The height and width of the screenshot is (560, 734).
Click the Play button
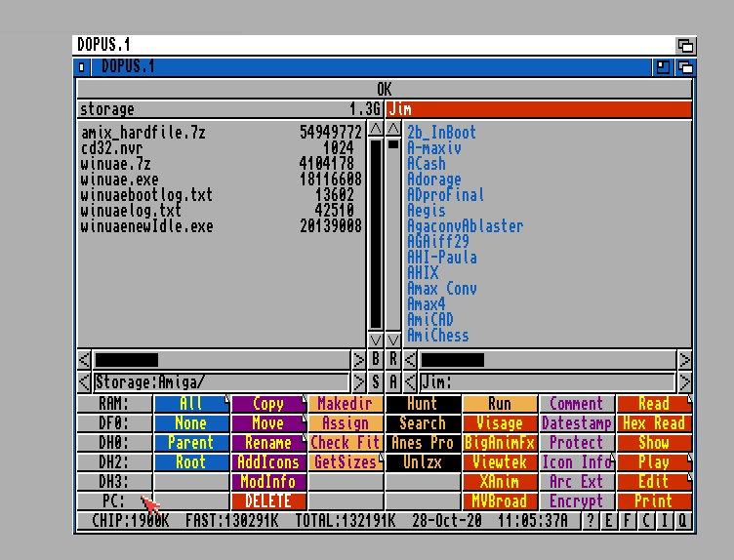654,462
